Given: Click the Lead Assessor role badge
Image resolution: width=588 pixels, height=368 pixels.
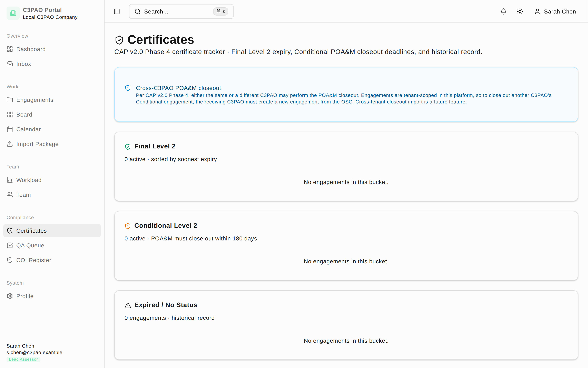Looking at the screenshot, I should click(23, 359).
